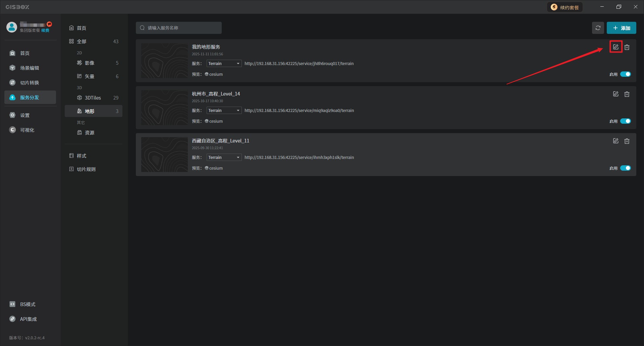Viewport: 644px width, 346px height.
Task: Click edit icon for 西藏自治区_高程_Level_11
Action: (x=615, y=141)
